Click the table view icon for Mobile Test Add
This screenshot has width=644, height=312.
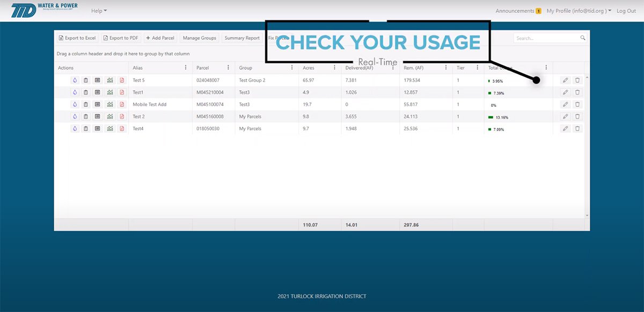97,104
